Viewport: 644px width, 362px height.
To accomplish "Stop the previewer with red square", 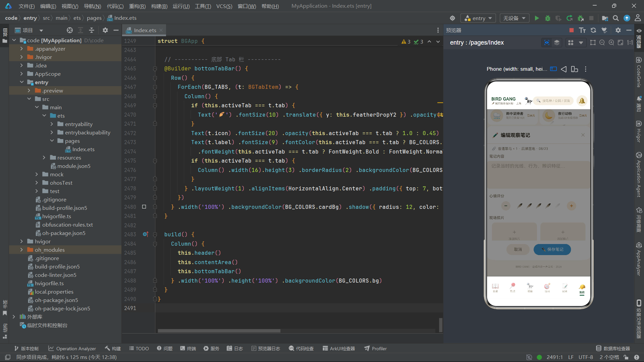I will 572,30.
